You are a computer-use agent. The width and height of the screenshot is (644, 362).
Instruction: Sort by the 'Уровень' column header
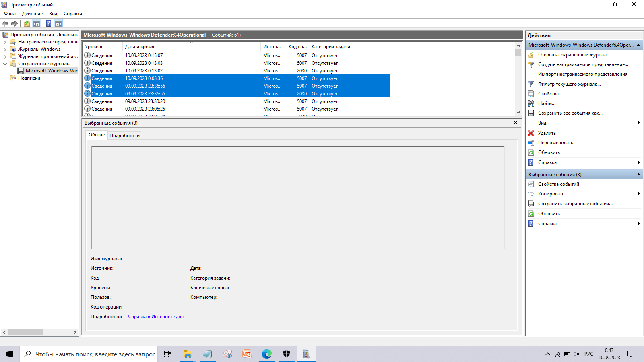click(x=102, y=47)
